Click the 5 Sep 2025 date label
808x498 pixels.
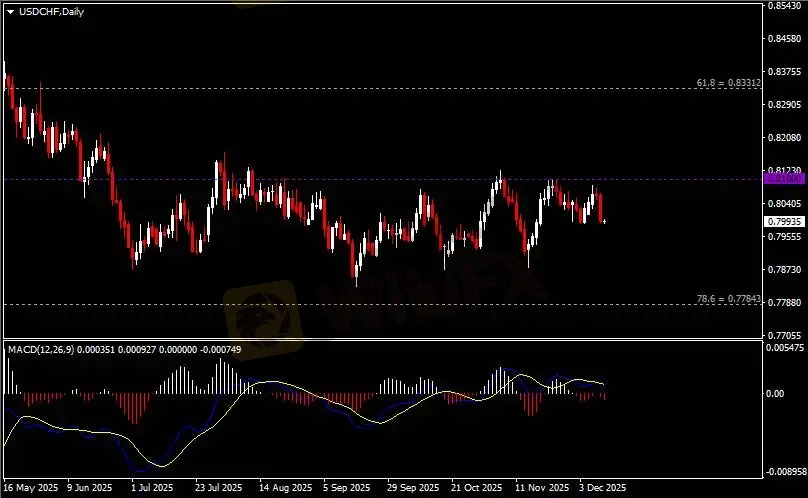pyautogui.click(x=346, y=489)
